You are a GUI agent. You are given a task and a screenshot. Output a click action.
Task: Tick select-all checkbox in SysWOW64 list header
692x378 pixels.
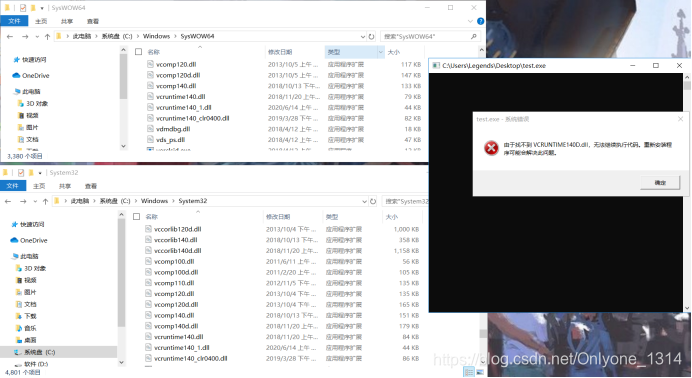(138, 52)
